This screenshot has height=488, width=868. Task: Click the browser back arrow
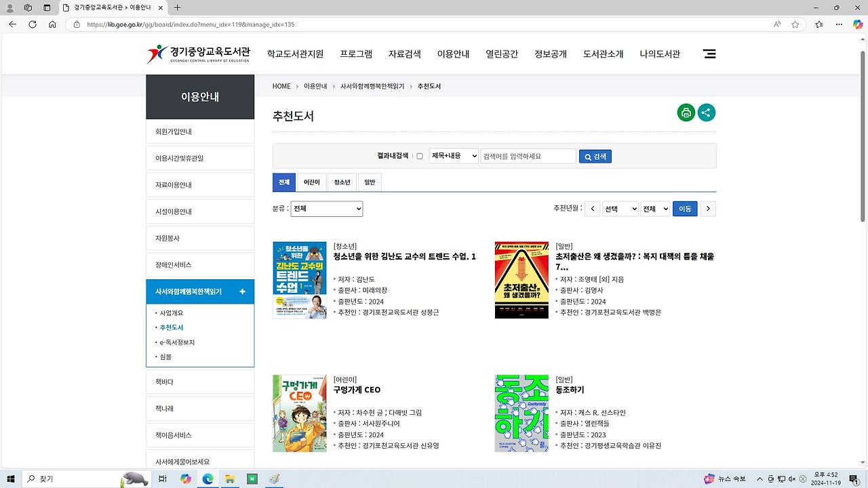12,24
